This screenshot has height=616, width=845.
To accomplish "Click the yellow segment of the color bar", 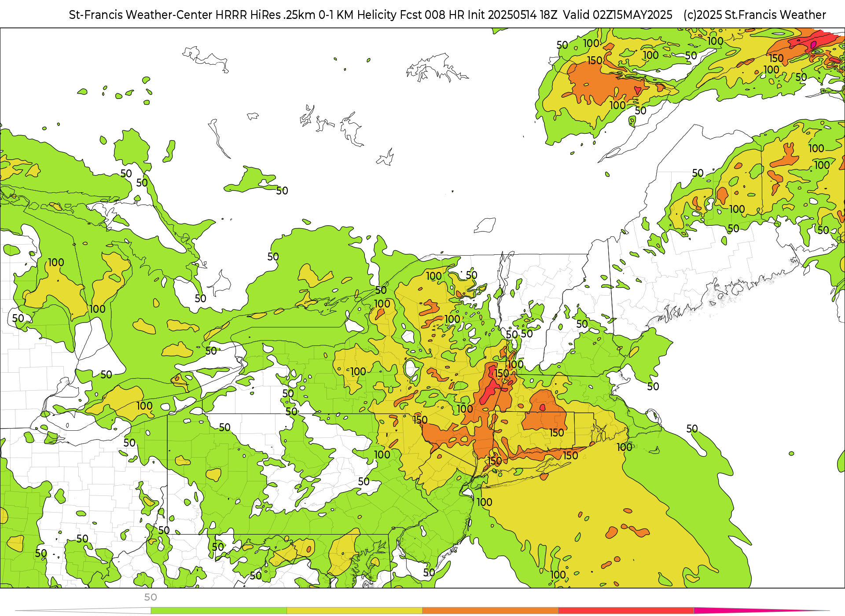I will point(354,611).
